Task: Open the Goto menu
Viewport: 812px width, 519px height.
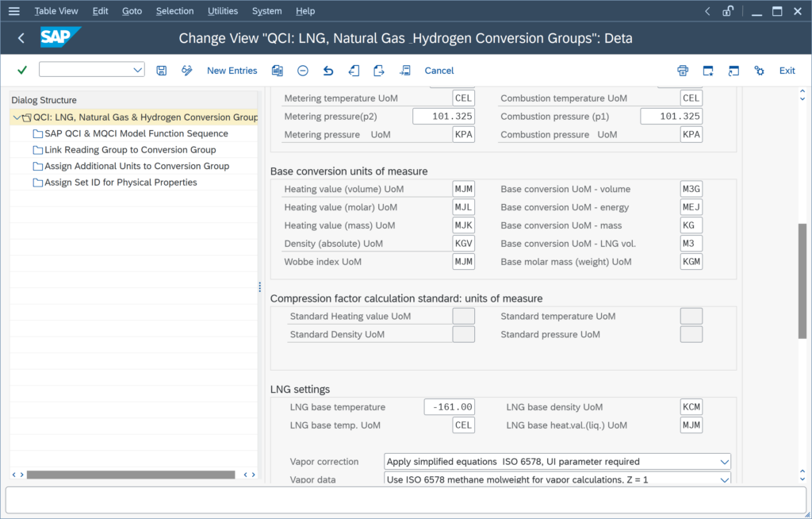Action: (x=132, y=11)
